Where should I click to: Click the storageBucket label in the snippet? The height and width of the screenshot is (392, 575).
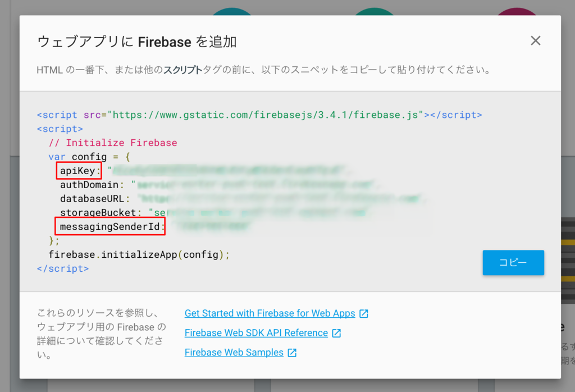[98, 212]
